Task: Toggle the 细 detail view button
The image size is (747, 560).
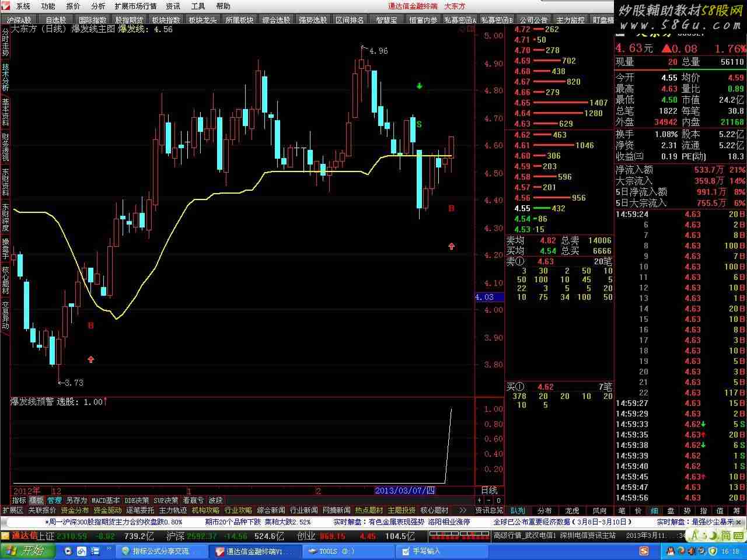Action: (x=655, y=510)
